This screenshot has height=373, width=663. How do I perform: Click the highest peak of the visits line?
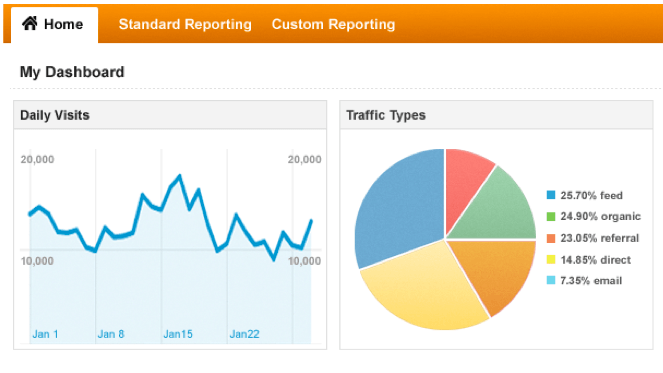point(180,176)
